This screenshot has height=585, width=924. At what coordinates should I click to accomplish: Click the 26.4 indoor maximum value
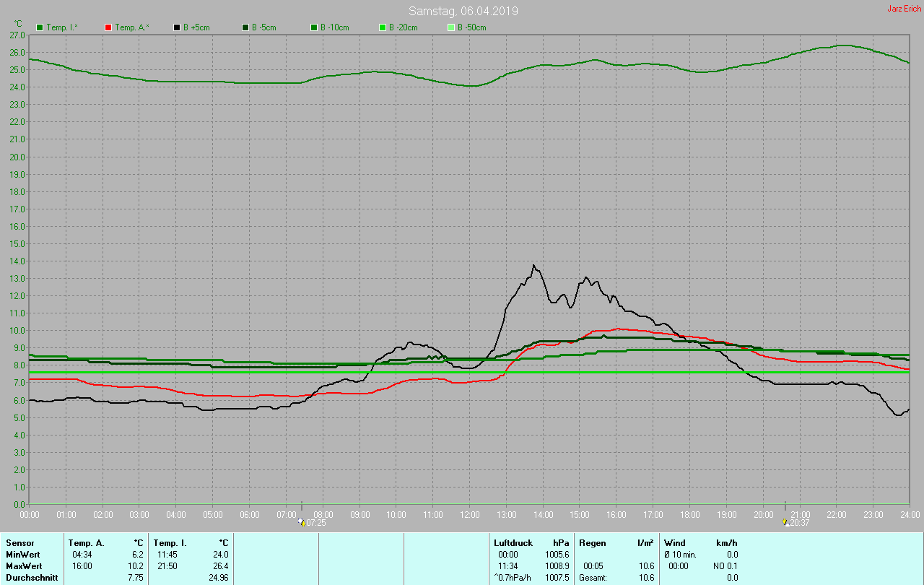[221, 566]
